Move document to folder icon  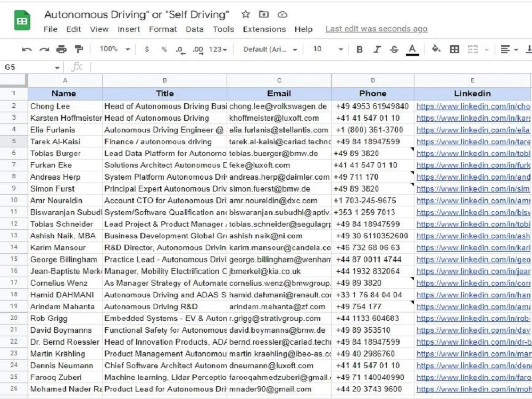point(264,14)
